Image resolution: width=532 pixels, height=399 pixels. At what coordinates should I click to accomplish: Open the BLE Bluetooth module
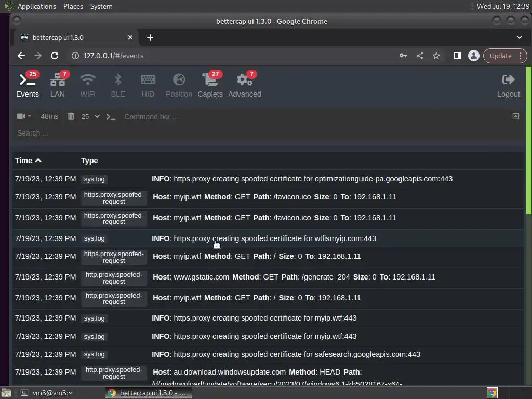coord(118,85)
